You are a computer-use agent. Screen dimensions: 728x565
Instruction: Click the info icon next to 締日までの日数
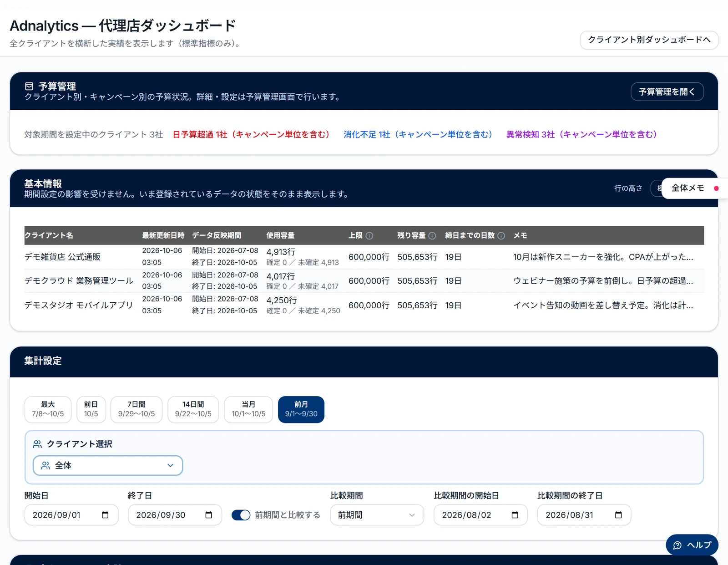[x=501, y=236]
